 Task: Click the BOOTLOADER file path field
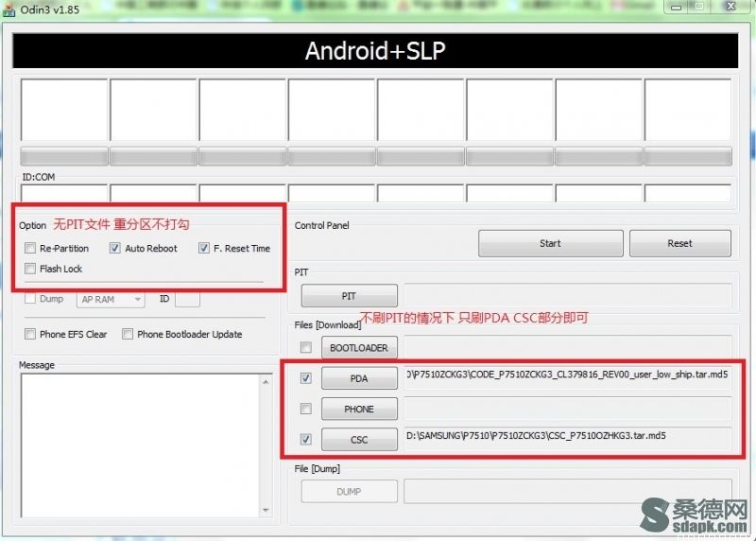pos(568,347)
